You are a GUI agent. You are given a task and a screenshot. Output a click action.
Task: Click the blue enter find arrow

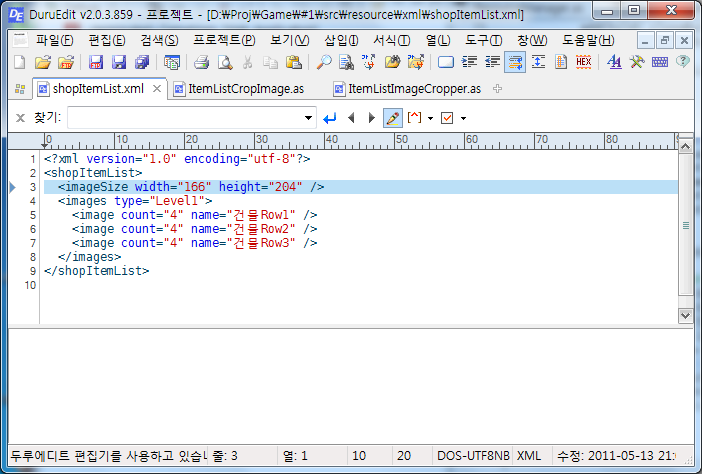click(x=330, y=118)
